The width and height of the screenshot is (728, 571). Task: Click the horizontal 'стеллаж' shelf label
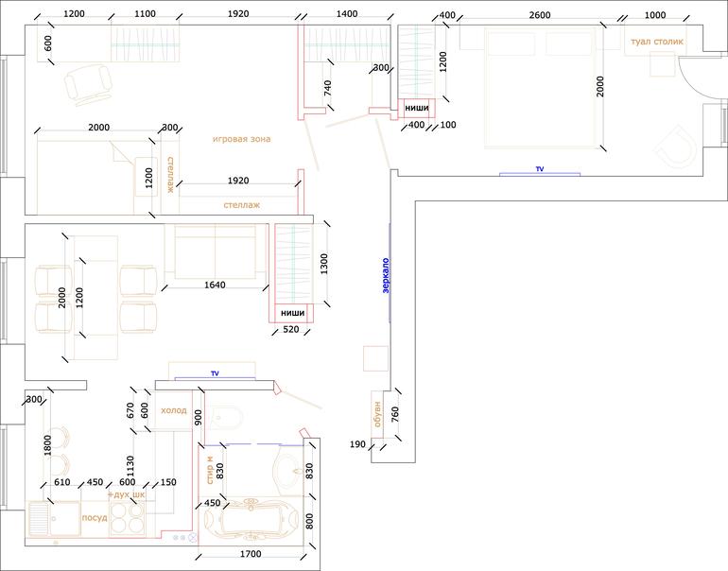click(241, 204)
